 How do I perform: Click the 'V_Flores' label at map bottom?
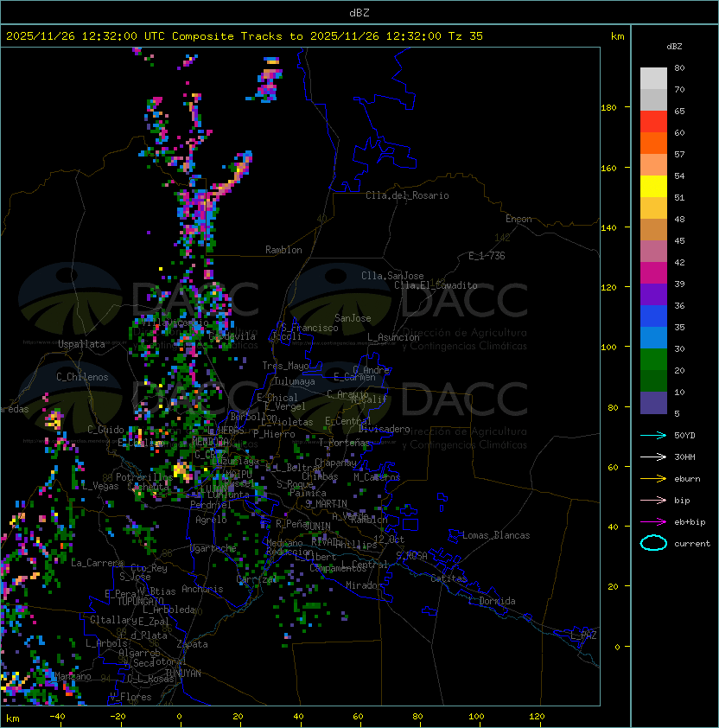[130, 697]
